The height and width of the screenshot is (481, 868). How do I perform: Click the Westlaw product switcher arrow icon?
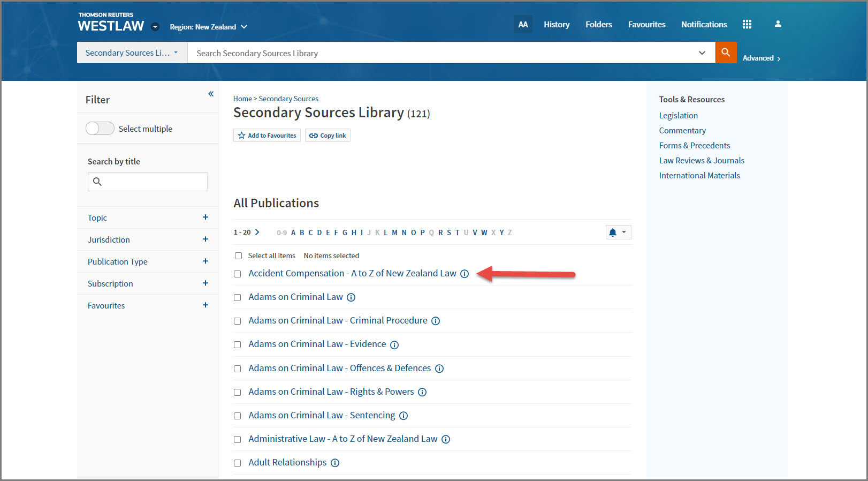click(x=155, y=27)
